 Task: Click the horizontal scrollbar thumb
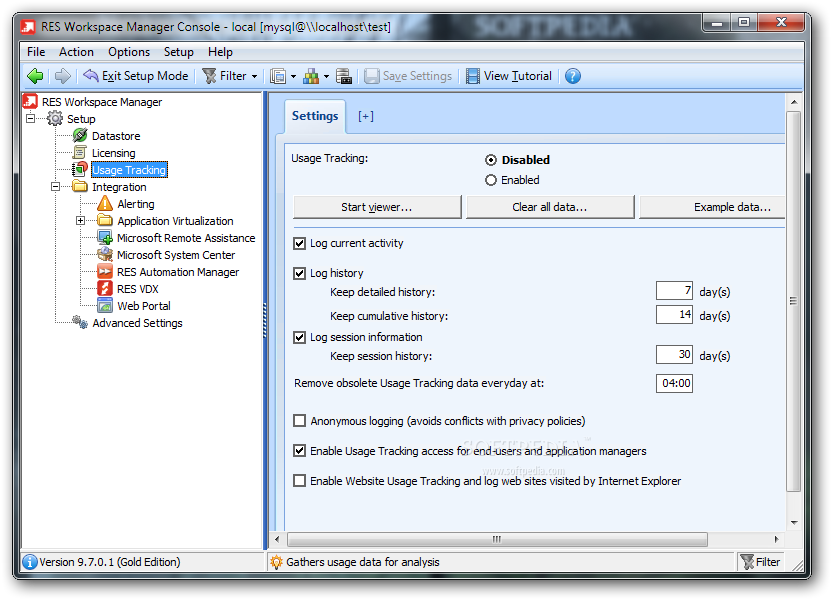point(497,540)
